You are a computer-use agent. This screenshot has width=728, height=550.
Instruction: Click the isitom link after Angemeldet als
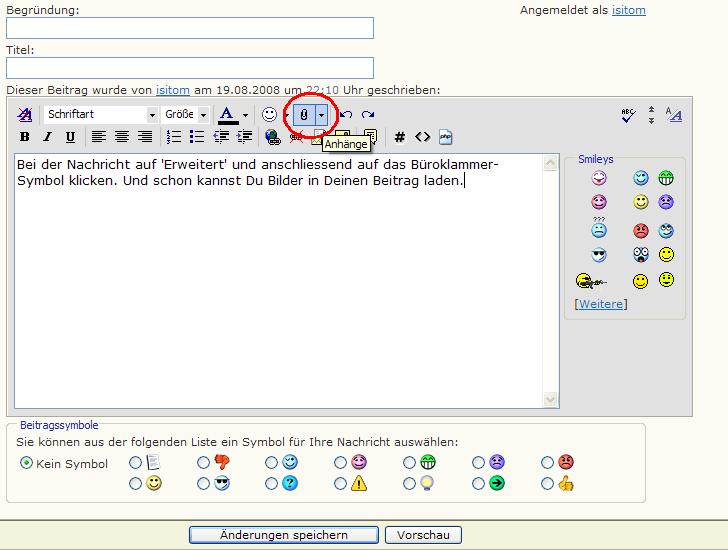(629, 10)
